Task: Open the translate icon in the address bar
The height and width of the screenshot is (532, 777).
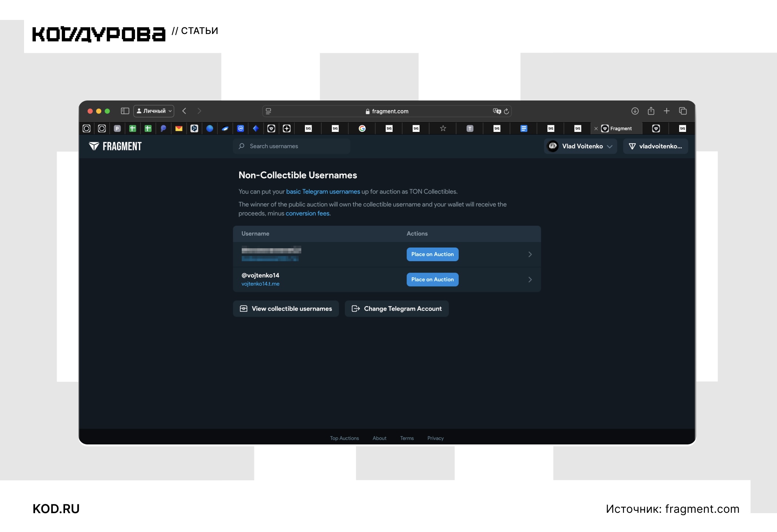Action: tap(497, 111)
